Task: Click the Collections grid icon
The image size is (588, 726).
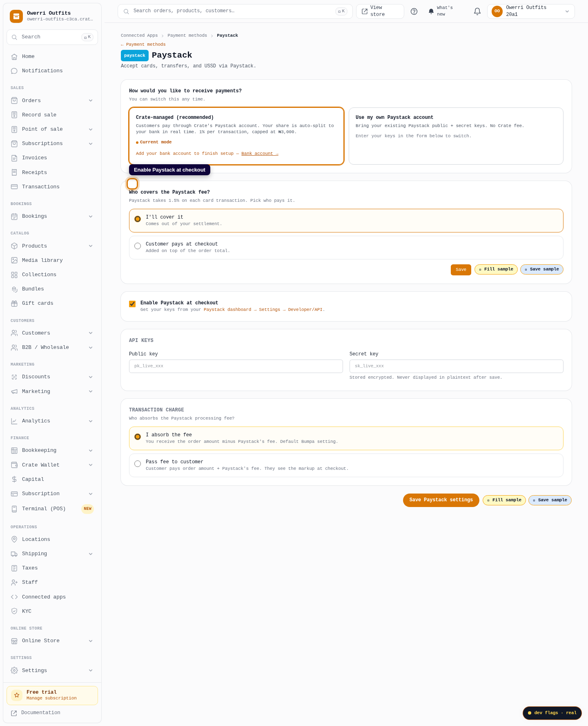Action: (14, 275)
